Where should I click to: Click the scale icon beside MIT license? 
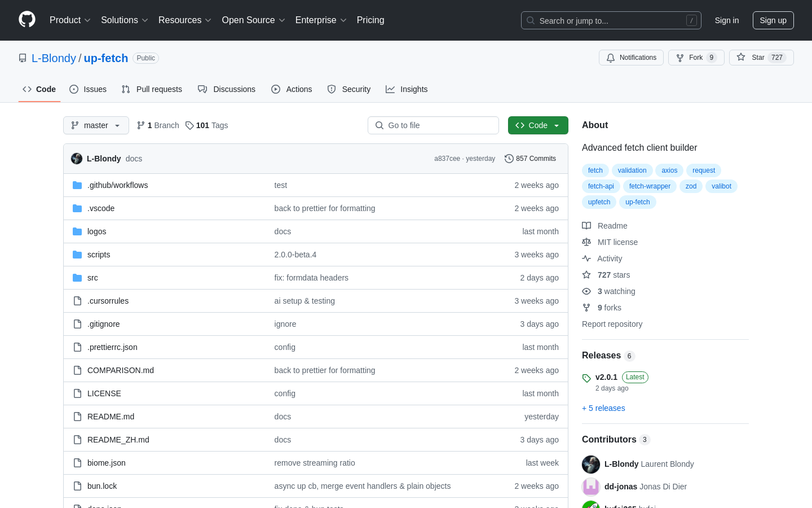click(586, 242)
